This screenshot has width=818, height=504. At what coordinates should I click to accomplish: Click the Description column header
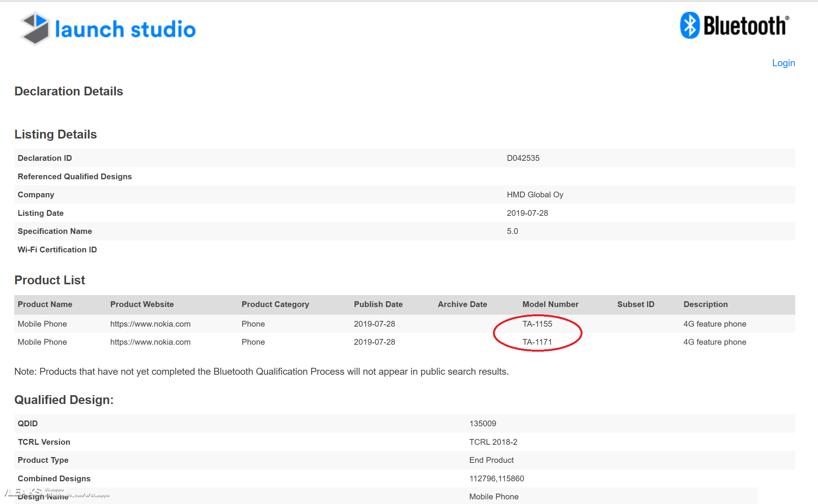705,304
